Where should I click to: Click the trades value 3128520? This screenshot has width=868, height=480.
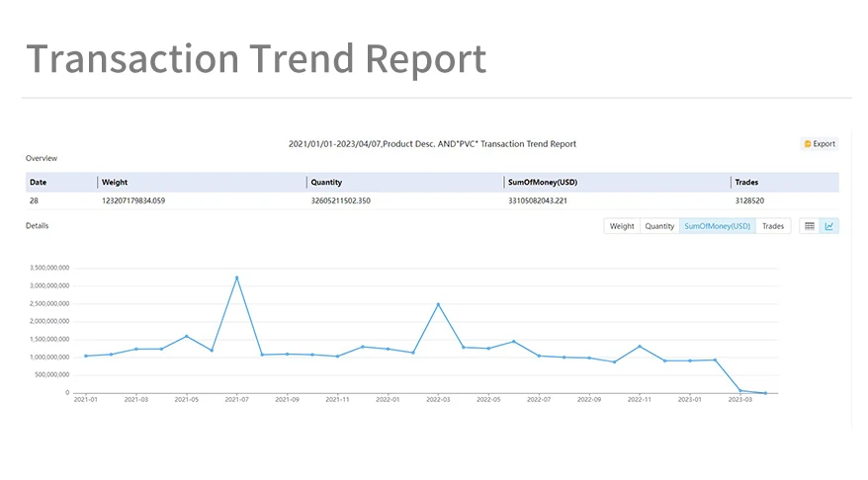(749, 200)
